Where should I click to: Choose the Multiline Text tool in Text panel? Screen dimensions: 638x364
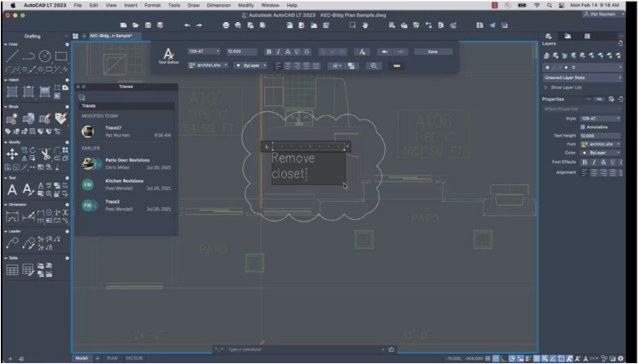coord(12,190)
